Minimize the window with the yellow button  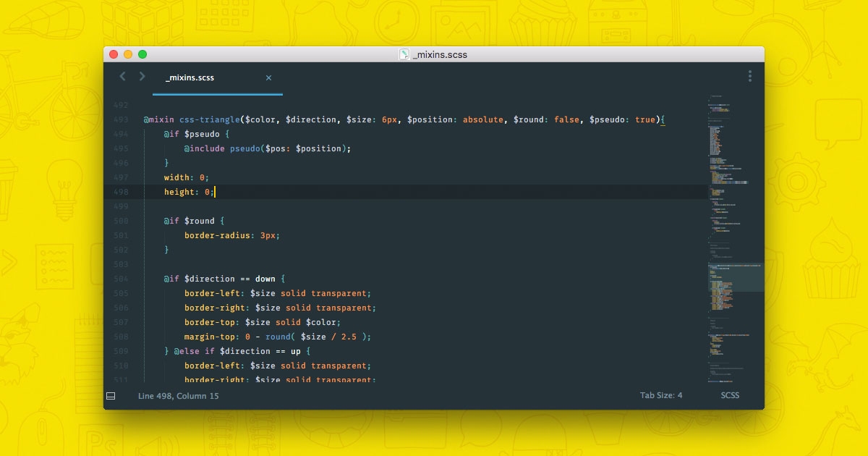pos(128,54)
